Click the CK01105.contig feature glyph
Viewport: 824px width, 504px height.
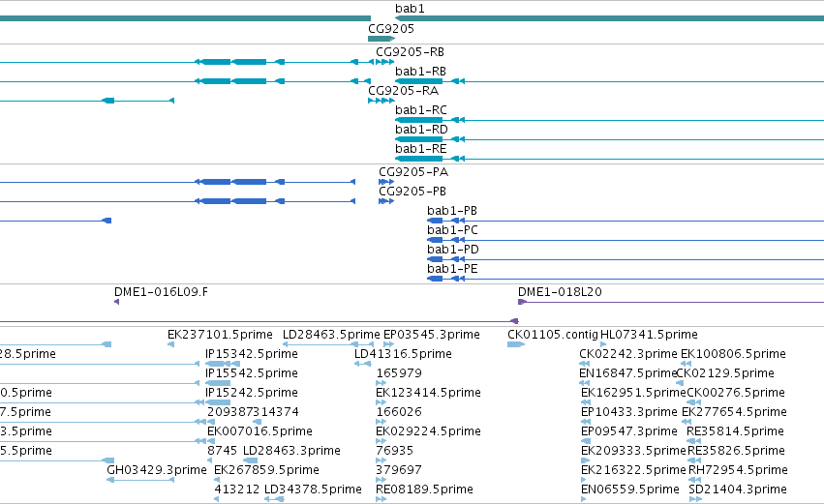coord(516,344)
